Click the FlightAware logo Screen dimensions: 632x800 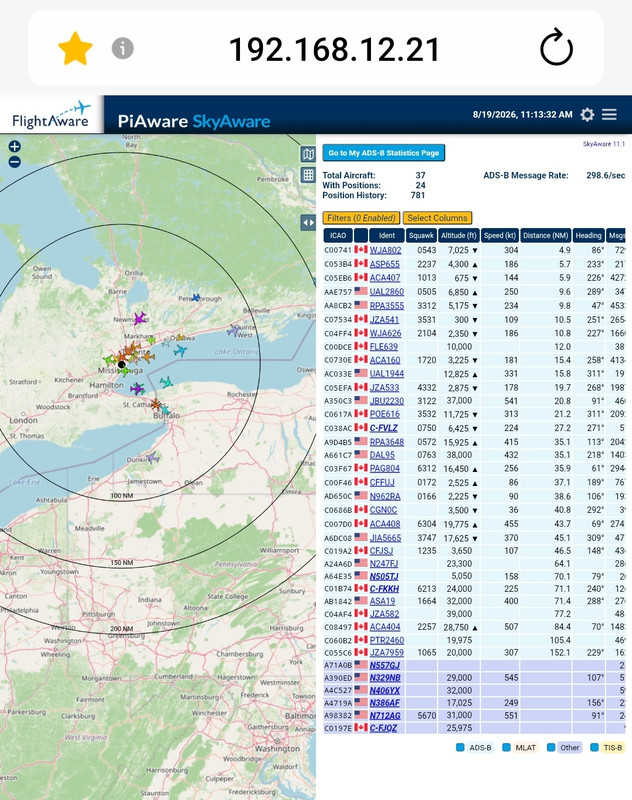click(51, 115)
